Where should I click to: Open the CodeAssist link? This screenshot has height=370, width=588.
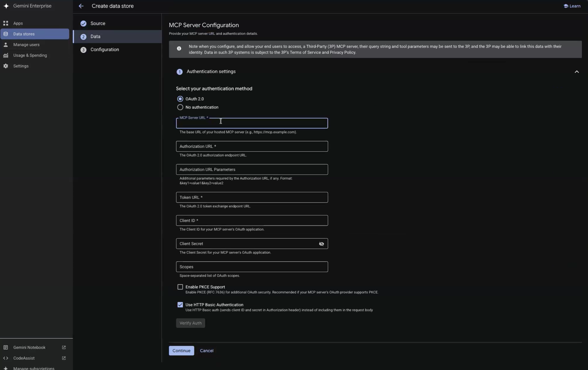pyautogui.click(x=35, y=358)
